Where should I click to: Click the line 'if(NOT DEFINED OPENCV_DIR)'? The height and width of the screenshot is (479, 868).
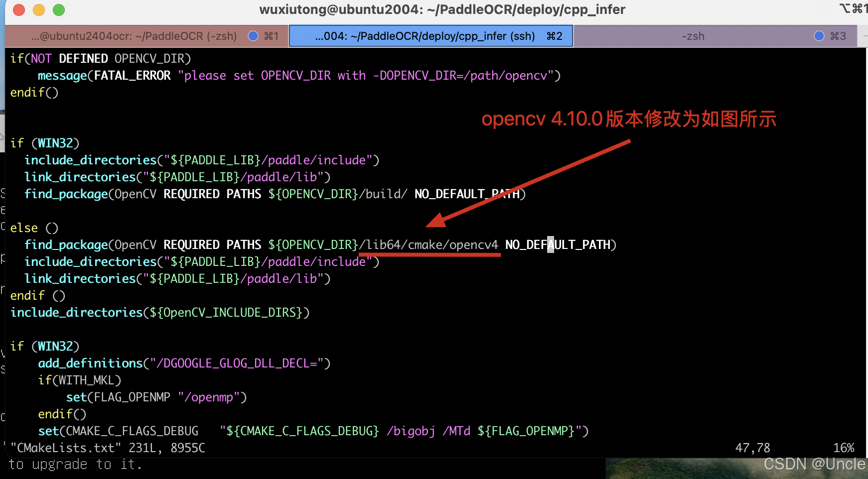[101, 59]
